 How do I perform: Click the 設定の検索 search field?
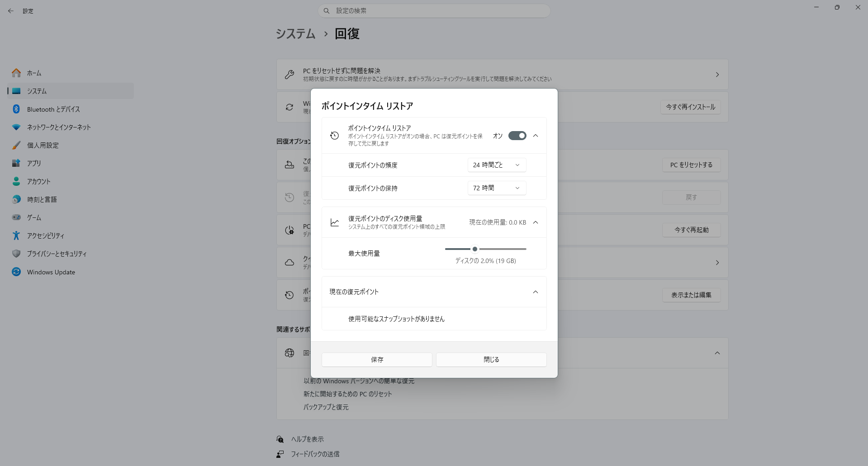pos(434,11)
